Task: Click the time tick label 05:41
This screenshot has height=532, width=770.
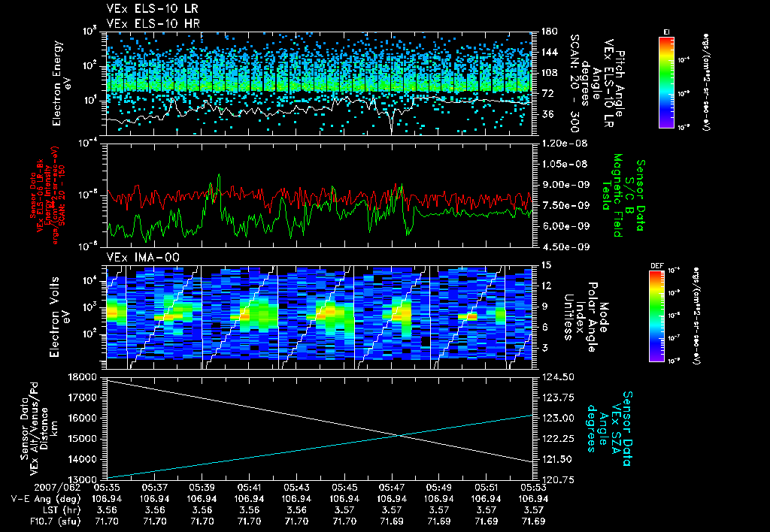Action: (248, 488)
